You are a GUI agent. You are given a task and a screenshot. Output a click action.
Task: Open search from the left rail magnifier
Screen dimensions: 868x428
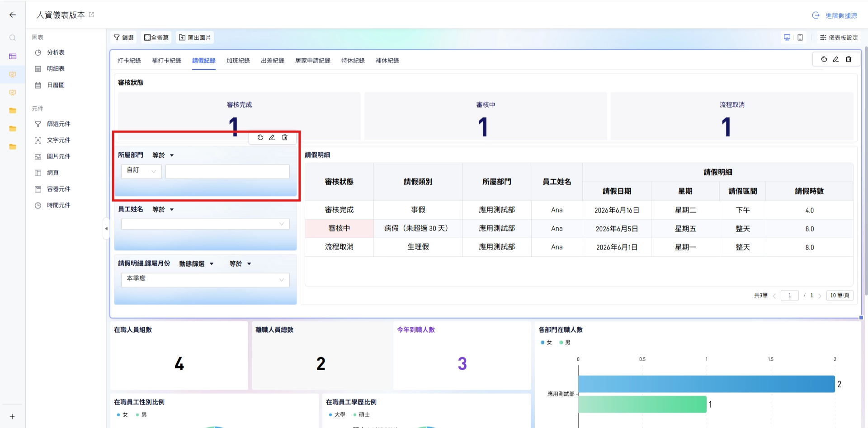tap(13, 38)
